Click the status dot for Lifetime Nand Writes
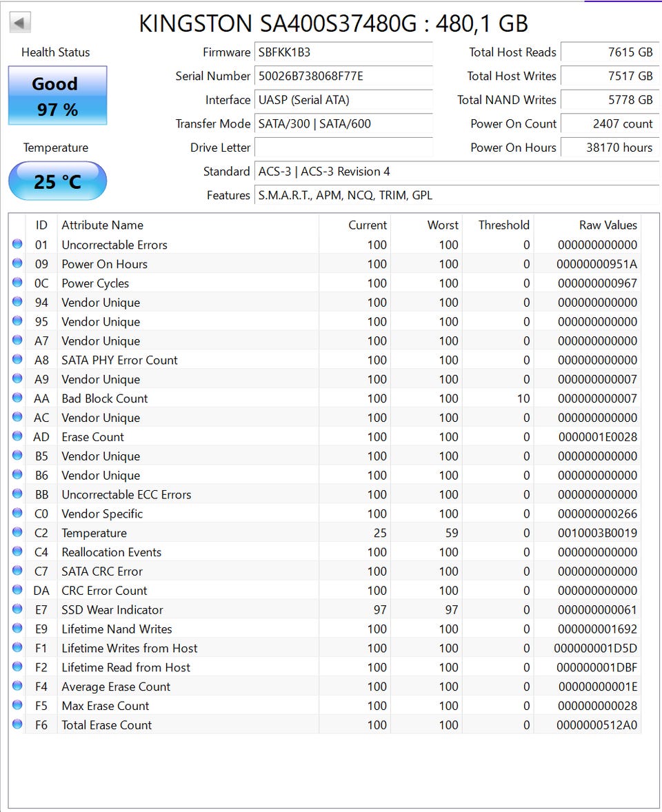The width and height of the screenshot is (662, 812). (x=17, y=628)
